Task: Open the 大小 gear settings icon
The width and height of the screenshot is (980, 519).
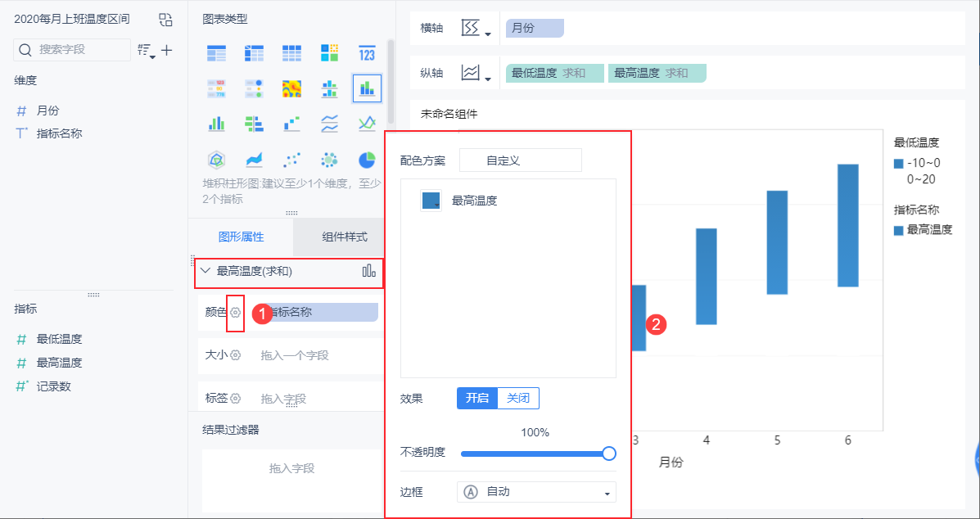Action: coord(236,354)
